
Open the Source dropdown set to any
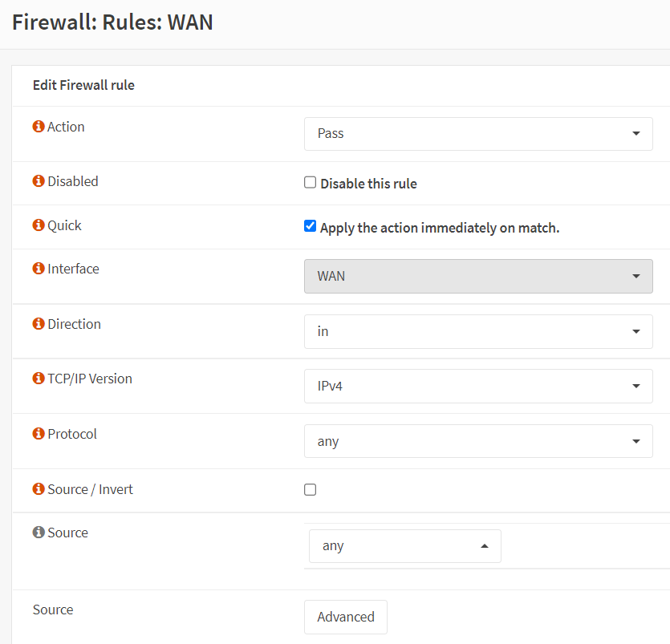point(404,546)
